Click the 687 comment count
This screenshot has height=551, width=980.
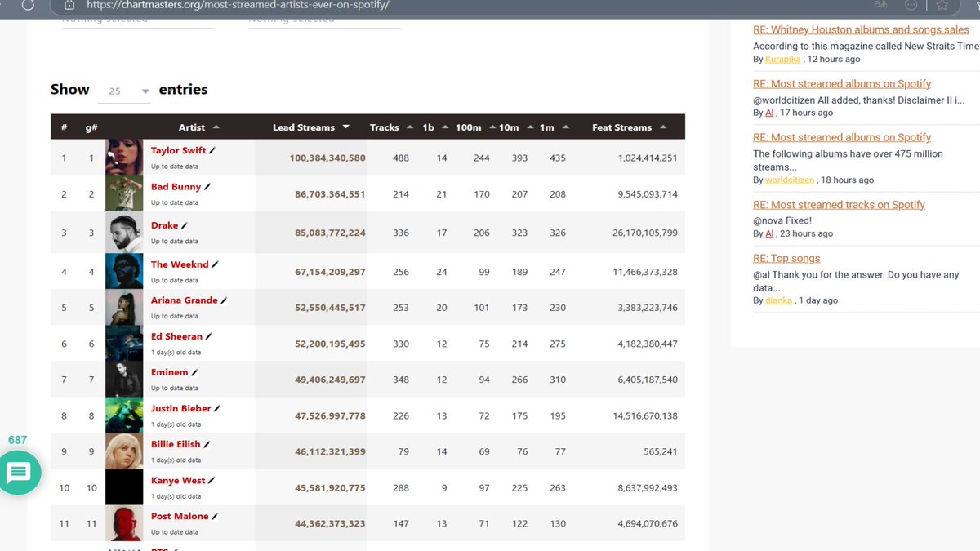[x=17, y=440]
